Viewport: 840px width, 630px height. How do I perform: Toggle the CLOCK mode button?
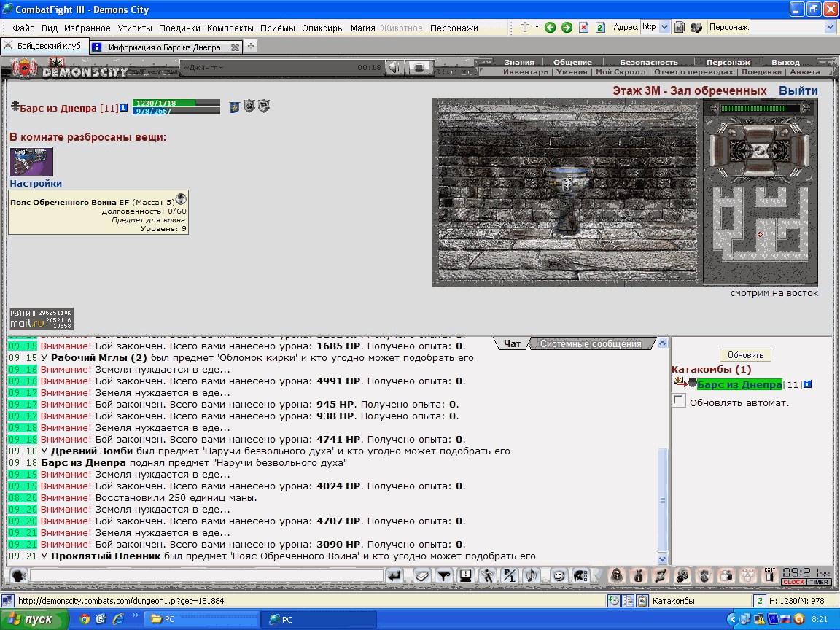794,582
